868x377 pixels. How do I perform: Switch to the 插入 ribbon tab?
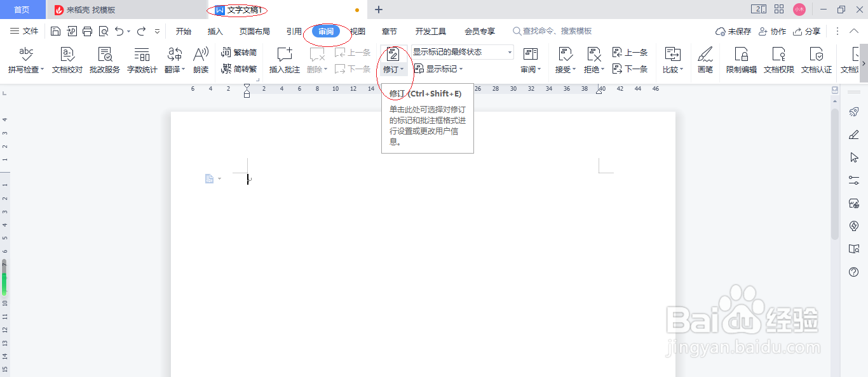point(215,30)
